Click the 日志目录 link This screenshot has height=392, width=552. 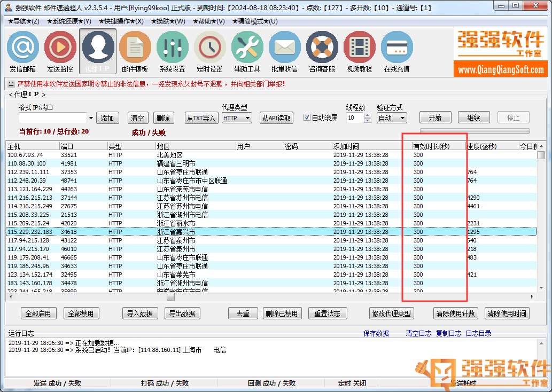478,333
